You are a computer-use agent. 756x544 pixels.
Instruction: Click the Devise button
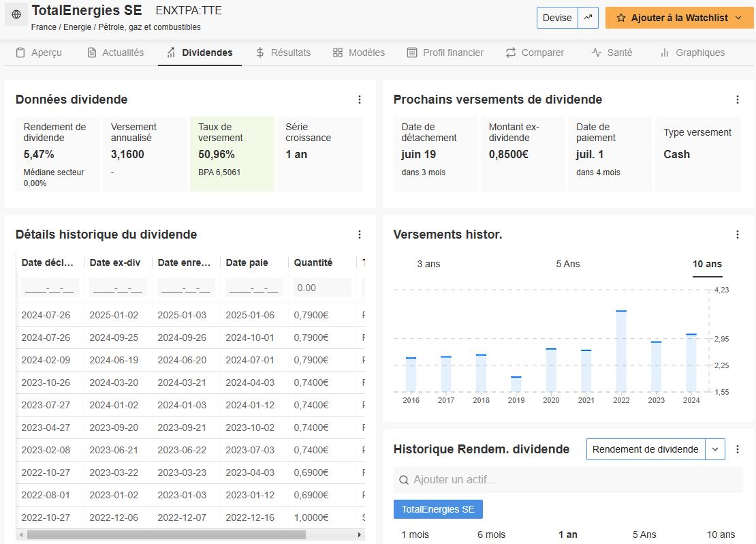click(x=557, y=18)
